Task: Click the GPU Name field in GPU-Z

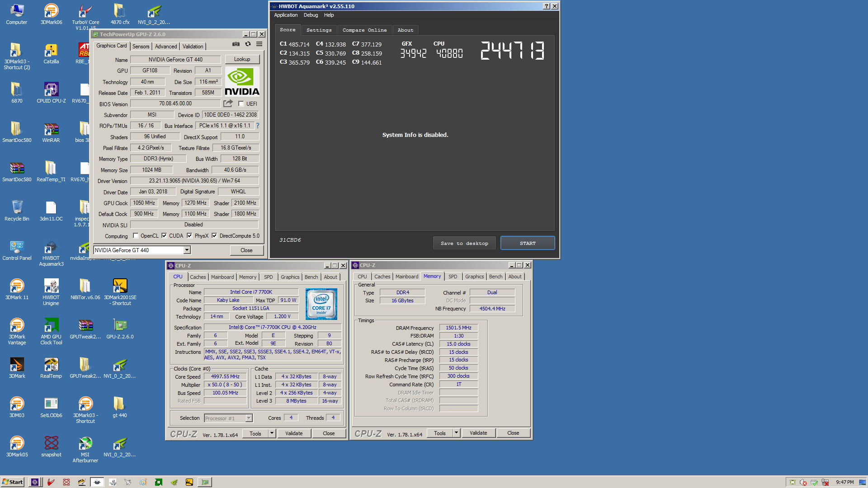Action: [x=175, y=60]
